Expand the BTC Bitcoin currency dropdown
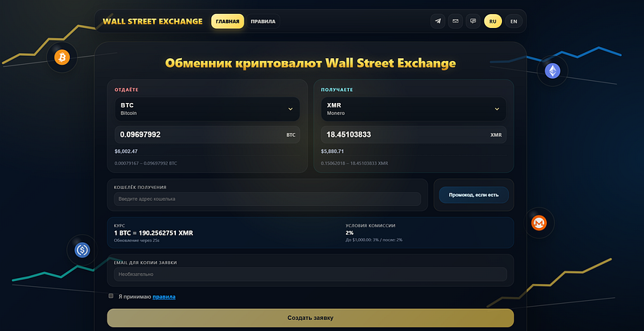 208,109
